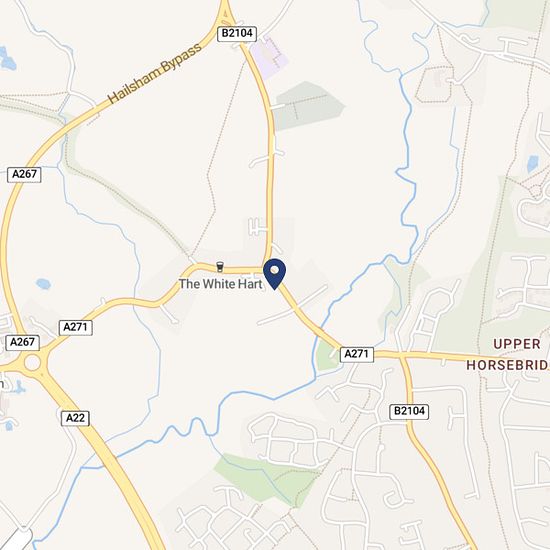Click the small green park beside the A271 shield
The width and height of the screenshot is (550, 550).
click(x=327, y=357)
